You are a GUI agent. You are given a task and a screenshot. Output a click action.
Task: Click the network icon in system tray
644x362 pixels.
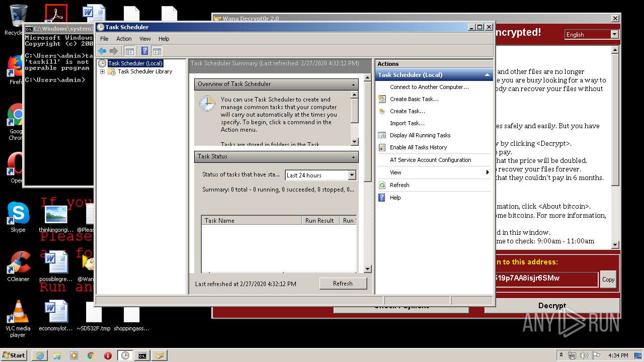coord(573,355)
